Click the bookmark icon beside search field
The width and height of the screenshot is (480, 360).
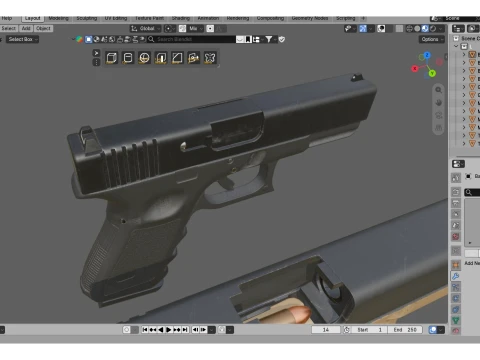pos(248,39)
